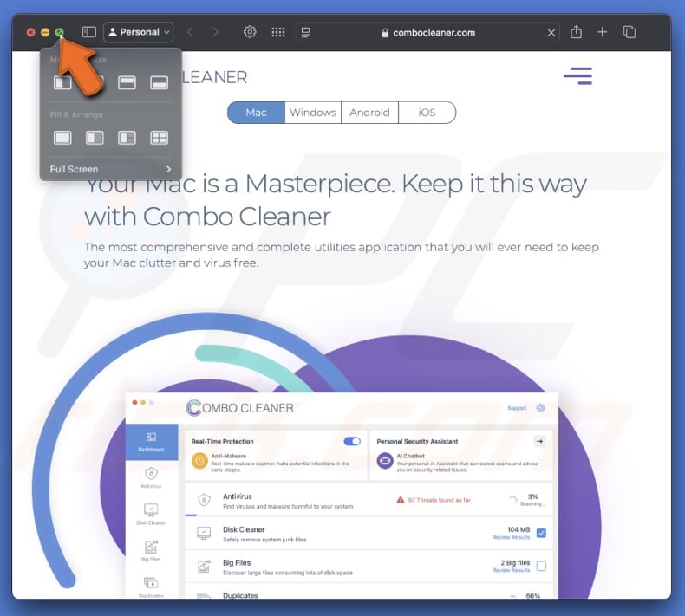Screen dimensions: 685x616
Task: Click the combocleaner.com address field
Action: 427,32
